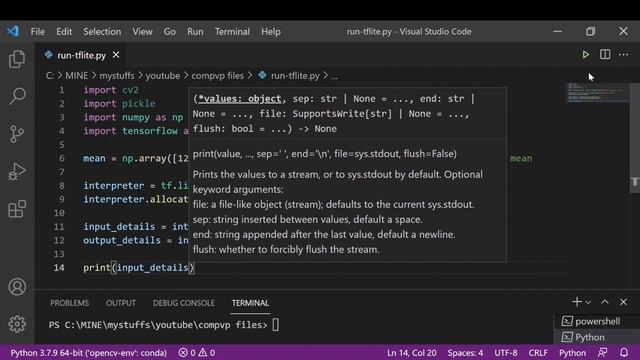Expand C: breadcrumb segment
Screen dimensions: 640x360
tap(49, 76)
